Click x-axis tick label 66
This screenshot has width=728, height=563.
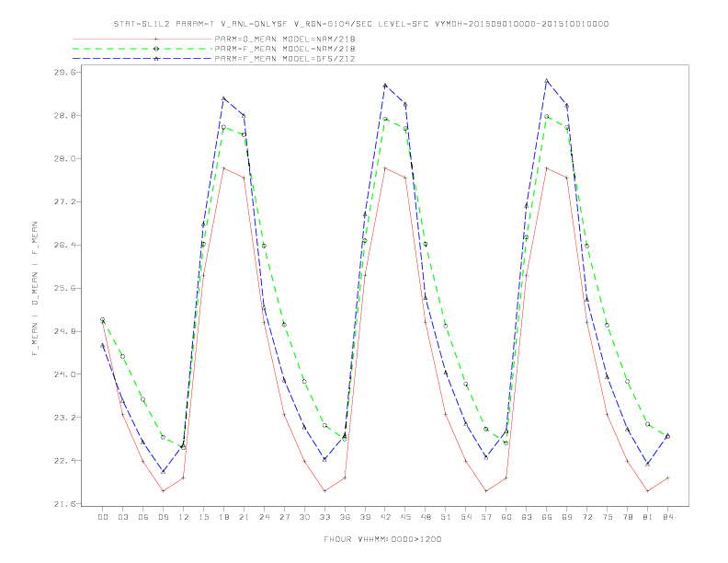[547, 517]
